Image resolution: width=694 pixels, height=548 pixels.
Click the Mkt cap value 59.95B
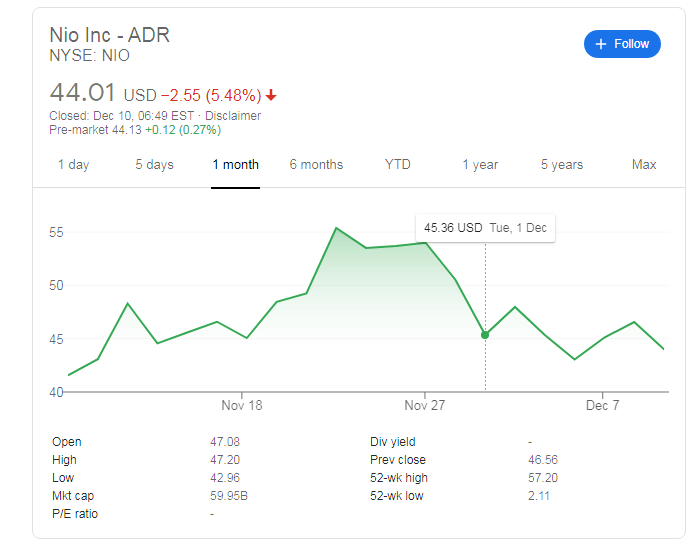click(229, 496)
